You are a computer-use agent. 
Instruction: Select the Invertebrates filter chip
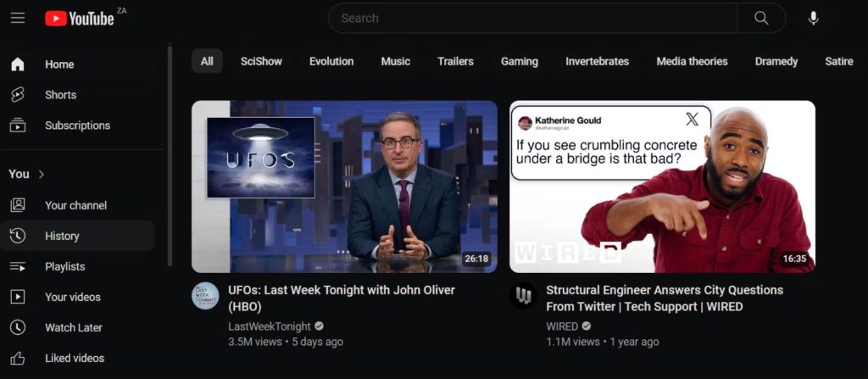tap(597, 61)
